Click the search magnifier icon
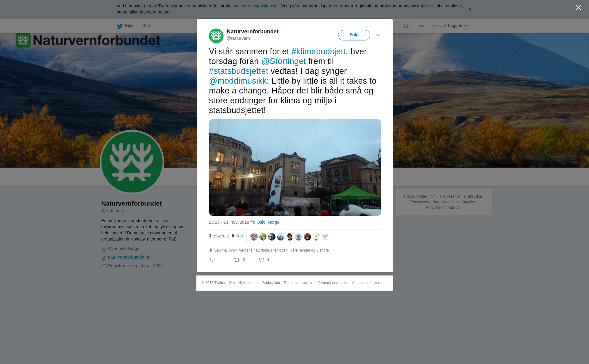Screen dimensions: 589x364 tap(406, 26)
